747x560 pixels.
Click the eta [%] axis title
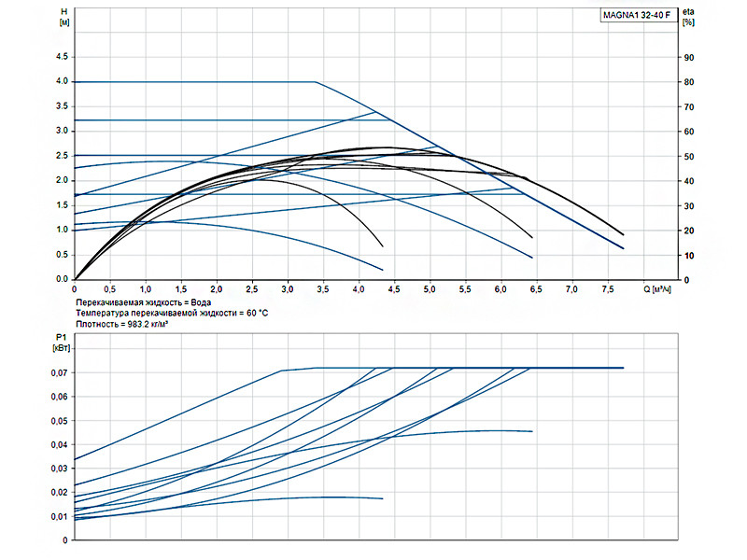688,17
